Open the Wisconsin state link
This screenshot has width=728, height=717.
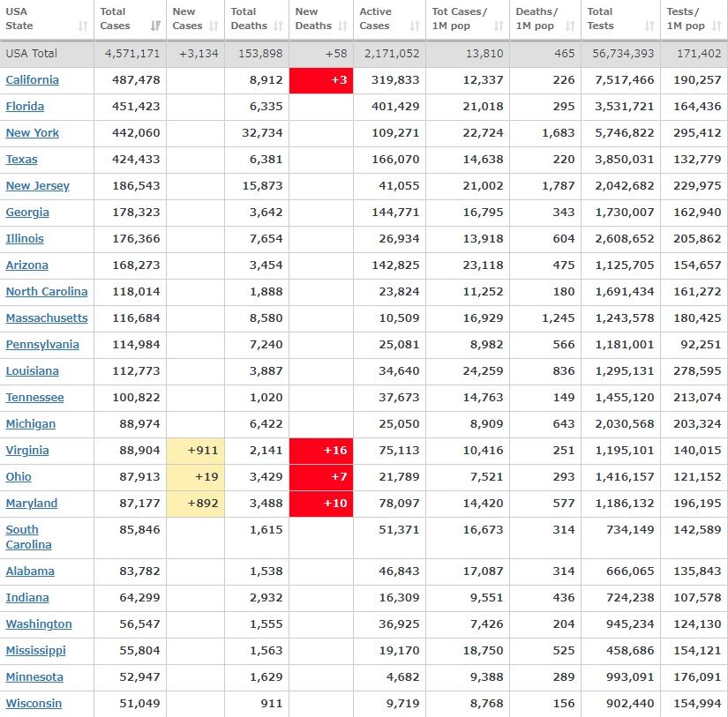34,704
